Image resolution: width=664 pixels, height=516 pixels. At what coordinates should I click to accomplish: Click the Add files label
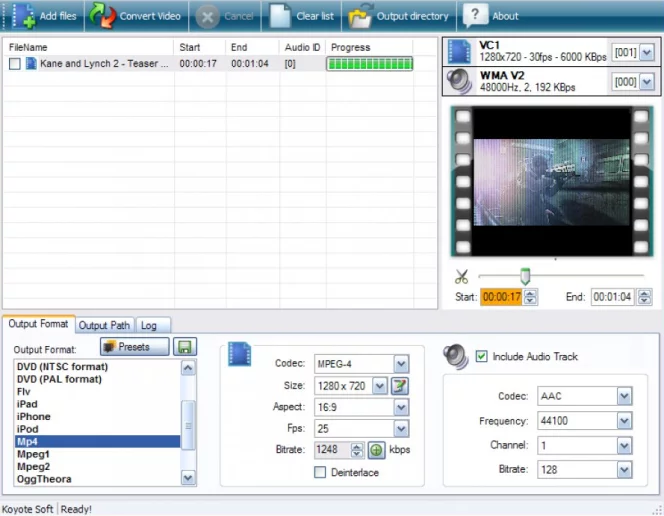[x=58, y=16]
